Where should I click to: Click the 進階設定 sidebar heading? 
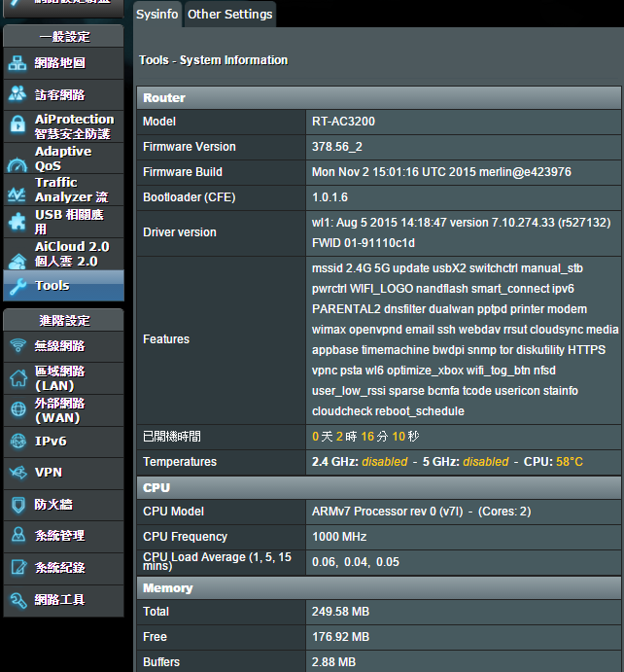coord(64,321)
